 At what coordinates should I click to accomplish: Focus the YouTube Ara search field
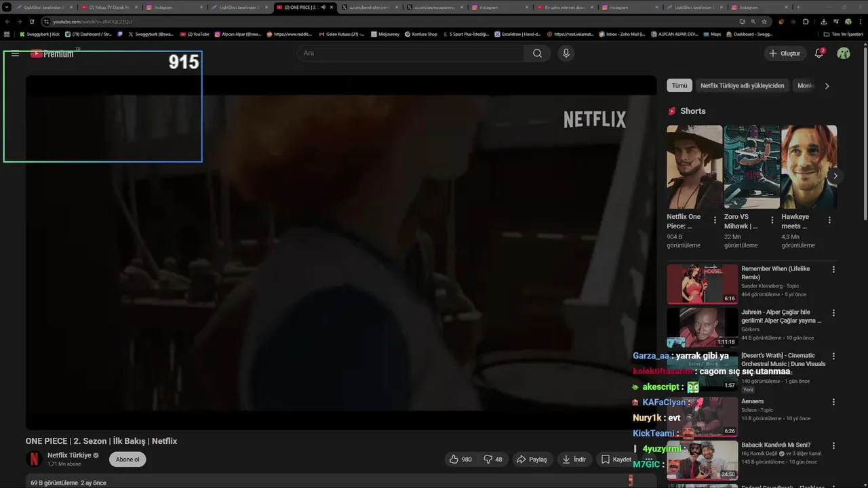click(x=410, y=54)
